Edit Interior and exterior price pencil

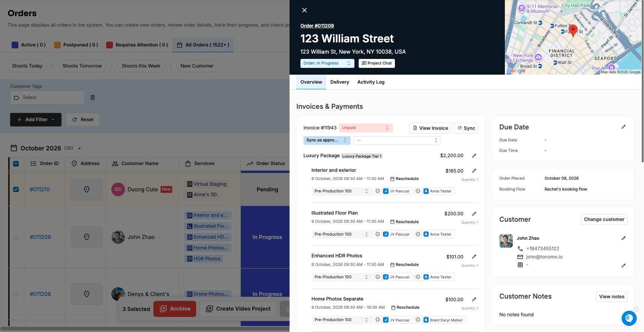click(x=474, y=171)
